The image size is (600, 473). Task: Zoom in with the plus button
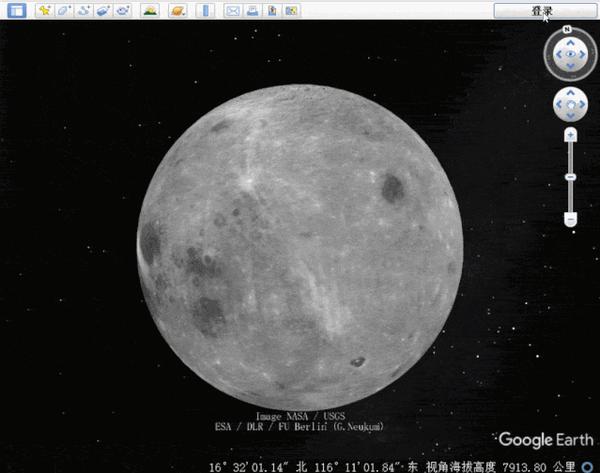[x=571, y=135]
